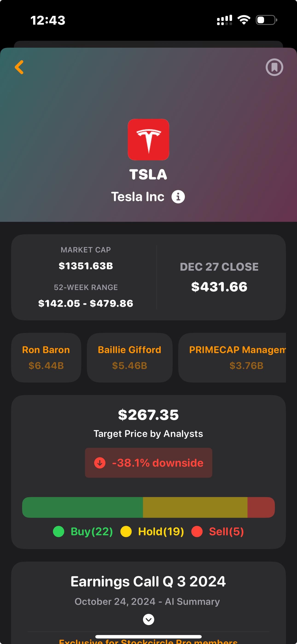Viewport: 297px width, 644px height.
Task: Tap the red Sell(5) legend dot
Action: coord(197,532)
